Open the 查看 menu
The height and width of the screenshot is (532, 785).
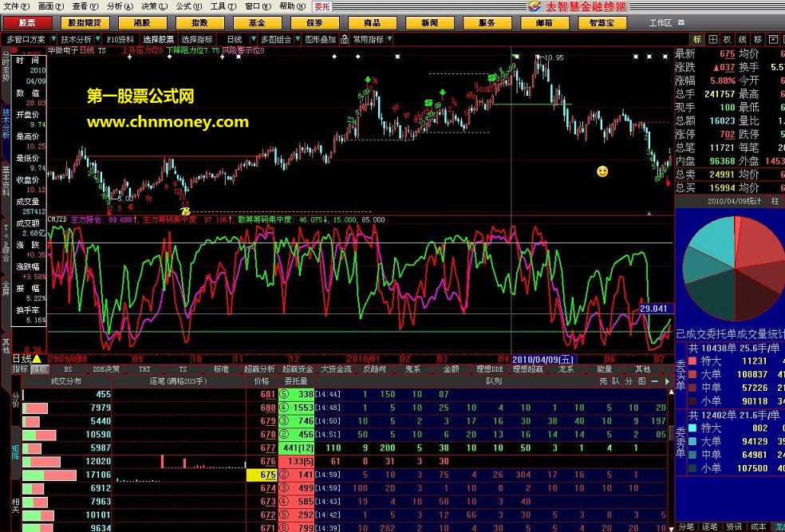tap(85, 6)
